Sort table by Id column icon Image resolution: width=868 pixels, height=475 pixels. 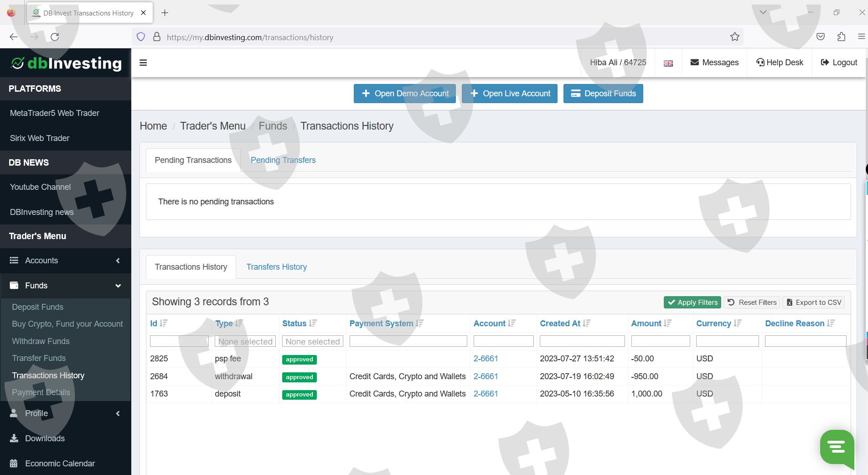[164, 324]
